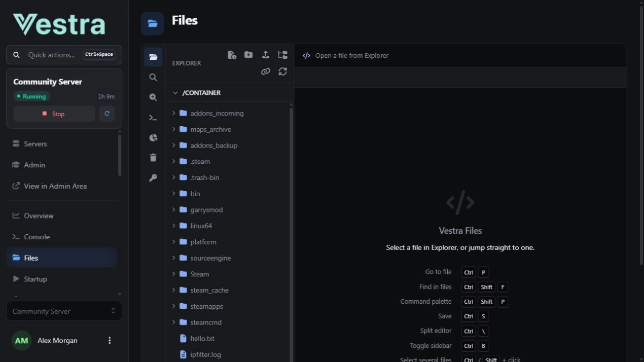Open the magnifier-plus search icon in activity bar

click(x=153, y=97)
